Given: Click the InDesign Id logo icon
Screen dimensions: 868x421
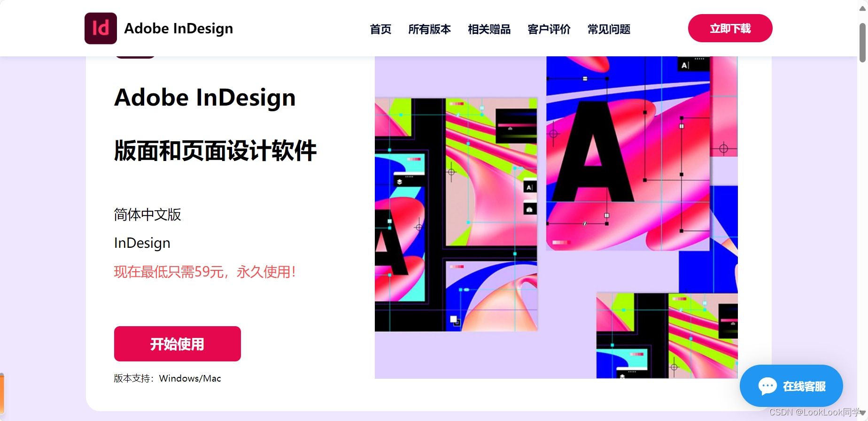Looking at the screenshot, I should [x=101, y=28].
